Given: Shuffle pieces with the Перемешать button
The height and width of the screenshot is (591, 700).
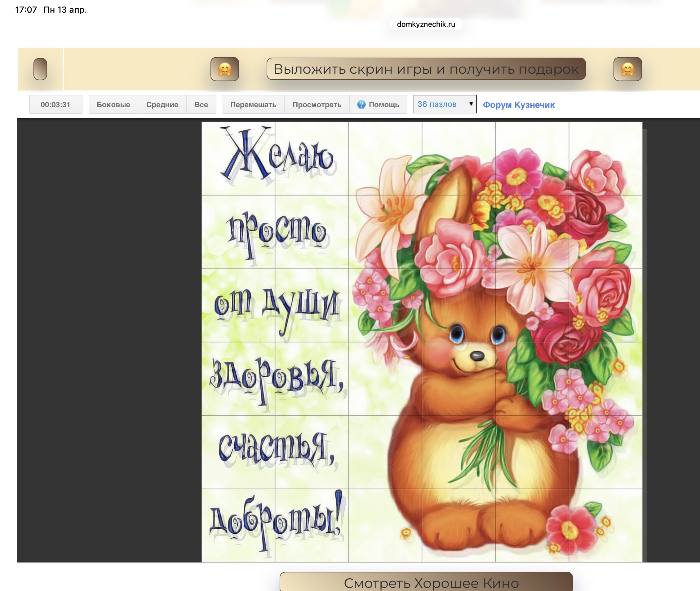Looking at the screenshot, I should point(253,104).
